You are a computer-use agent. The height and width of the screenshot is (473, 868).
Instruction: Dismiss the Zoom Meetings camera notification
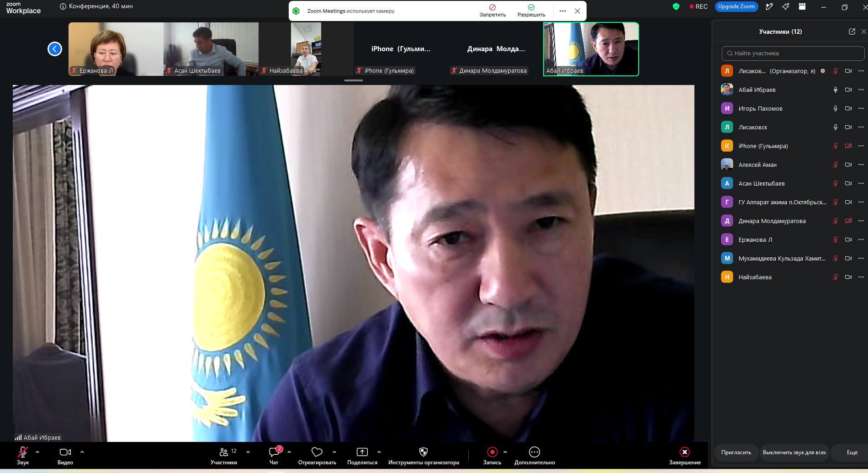(577, 11)
